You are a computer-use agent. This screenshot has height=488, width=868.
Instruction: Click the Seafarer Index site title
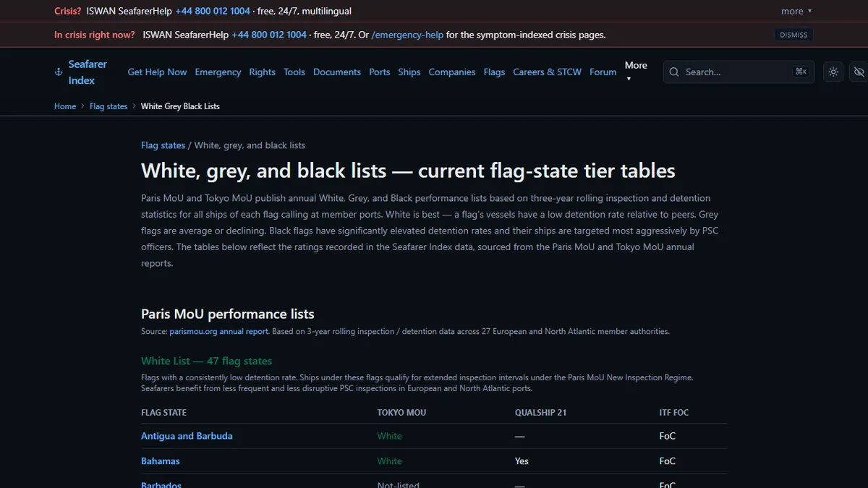click(88, 72)
